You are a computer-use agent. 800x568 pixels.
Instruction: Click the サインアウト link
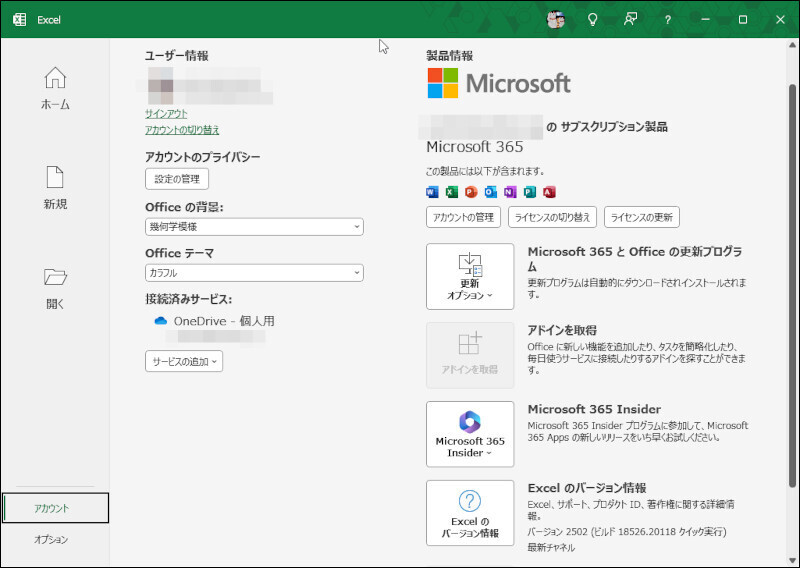tap(166, 114)
